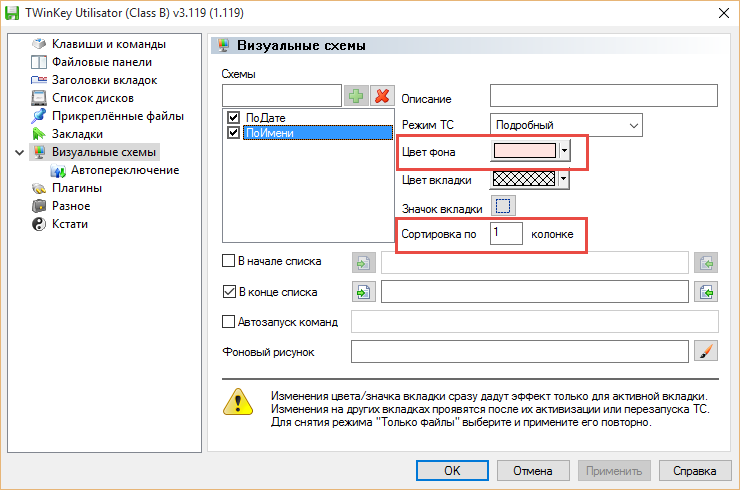Close the TWinKey Utilisator window
The height and width of the screenshot is (490, 740).
point(724,13)
